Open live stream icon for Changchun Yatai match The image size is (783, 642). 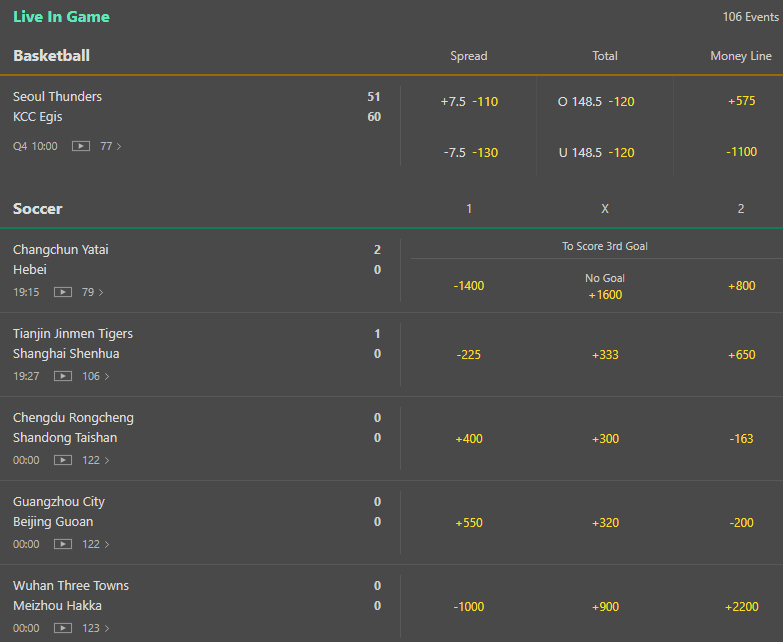coord(63,292)
